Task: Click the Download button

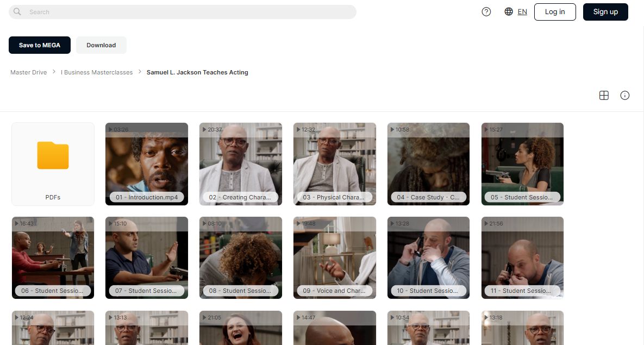Action: [x=101, y=45]
